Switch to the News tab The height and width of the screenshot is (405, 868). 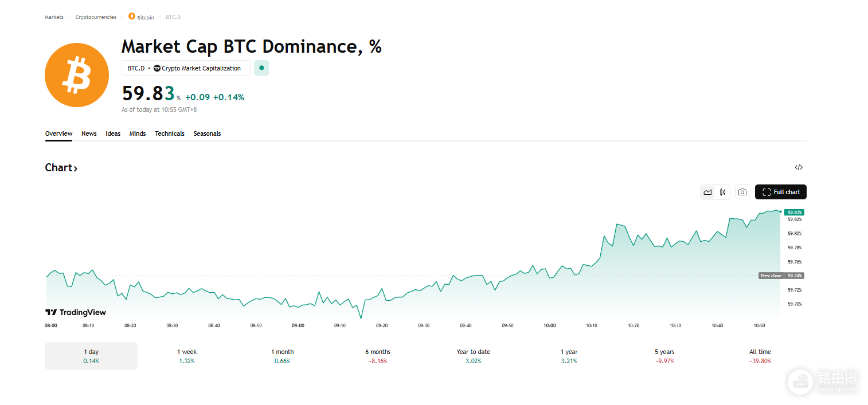click(x=89, y=133)
